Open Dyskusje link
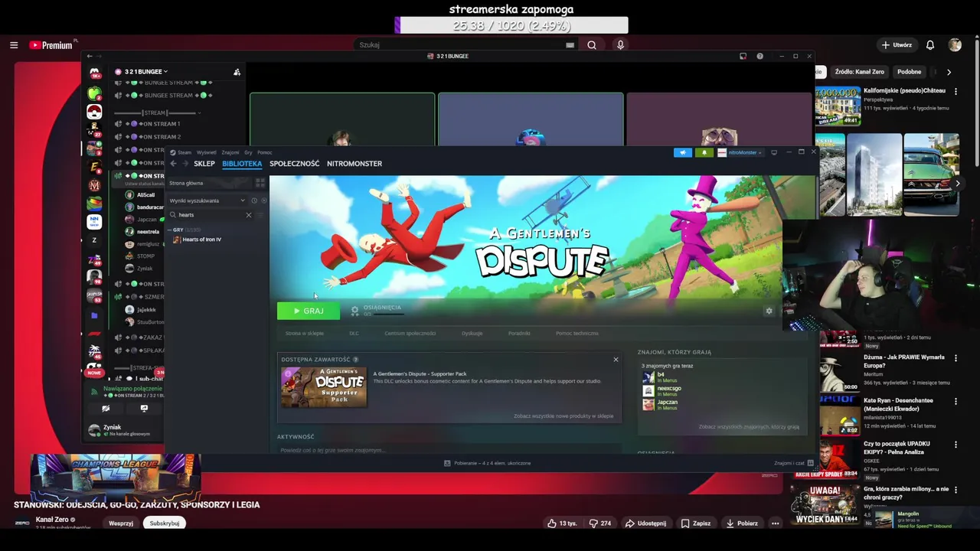 pos(472,334)
